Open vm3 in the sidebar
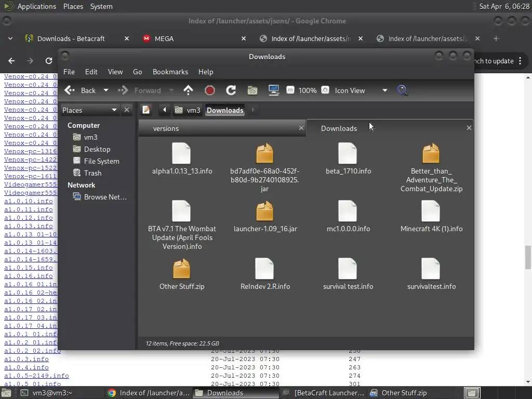Viewport: 532px width, 399px height. pyautogui.click(x=86, y=137)
